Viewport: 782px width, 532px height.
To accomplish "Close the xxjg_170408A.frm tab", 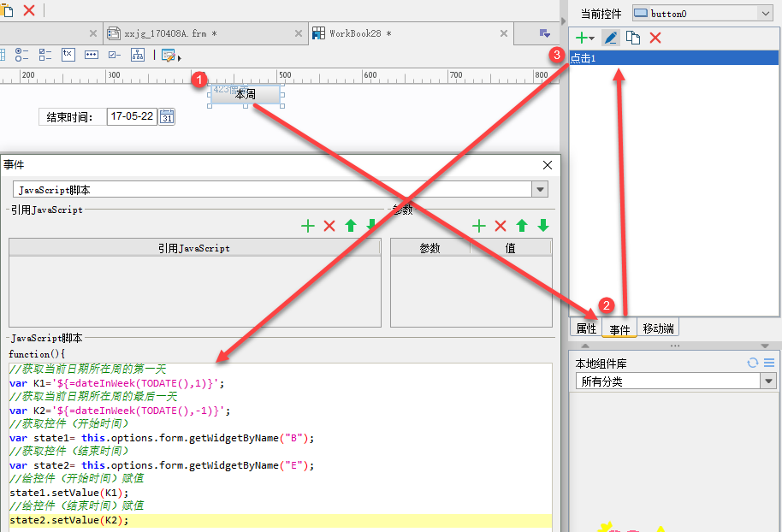I will click(299, 33).
